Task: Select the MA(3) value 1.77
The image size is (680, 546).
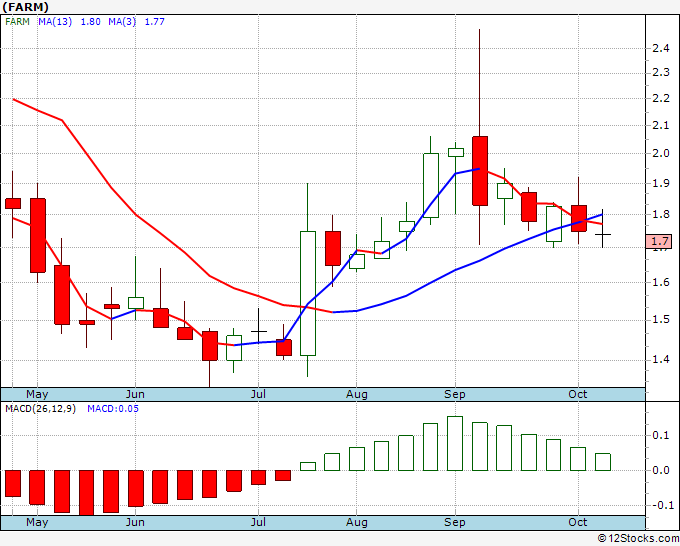Action: pyautogui.click(x=154, y=21)
